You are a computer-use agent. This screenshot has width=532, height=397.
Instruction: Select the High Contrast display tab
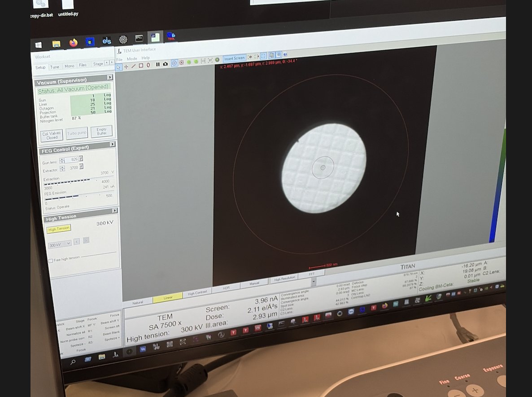pos(197,293)
